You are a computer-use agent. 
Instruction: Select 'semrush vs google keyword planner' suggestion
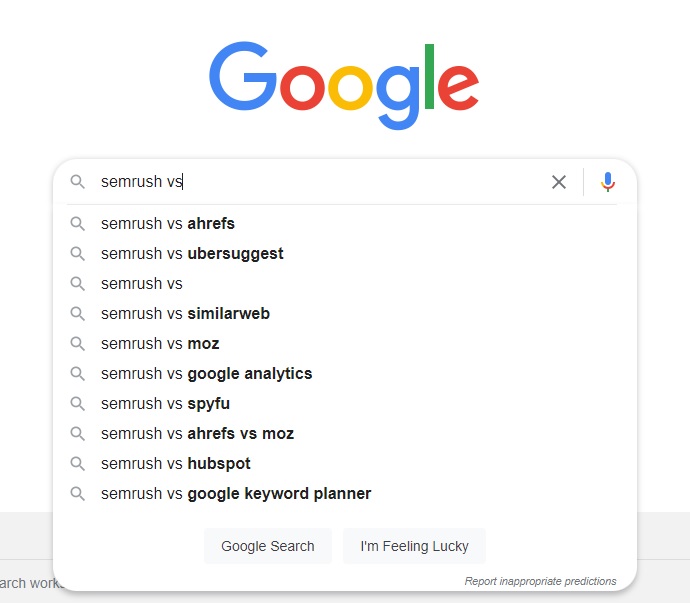(x=345, y=493)
